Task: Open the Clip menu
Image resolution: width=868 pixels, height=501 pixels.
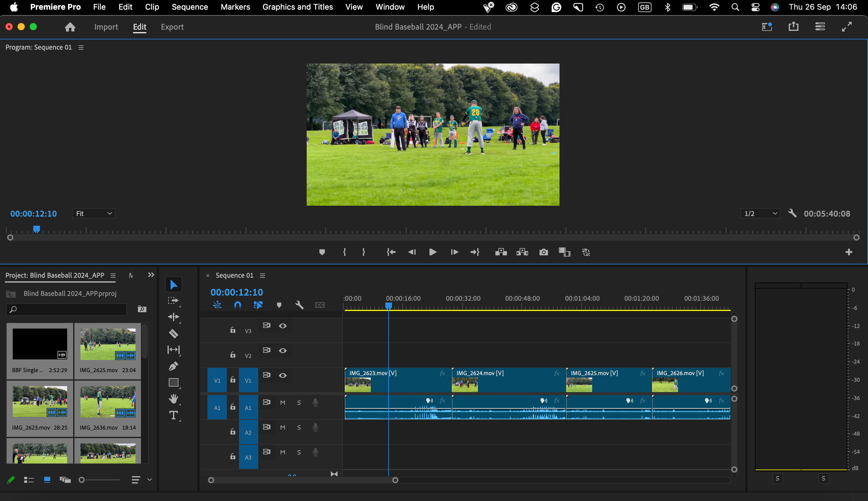Action: coord(152,7)
